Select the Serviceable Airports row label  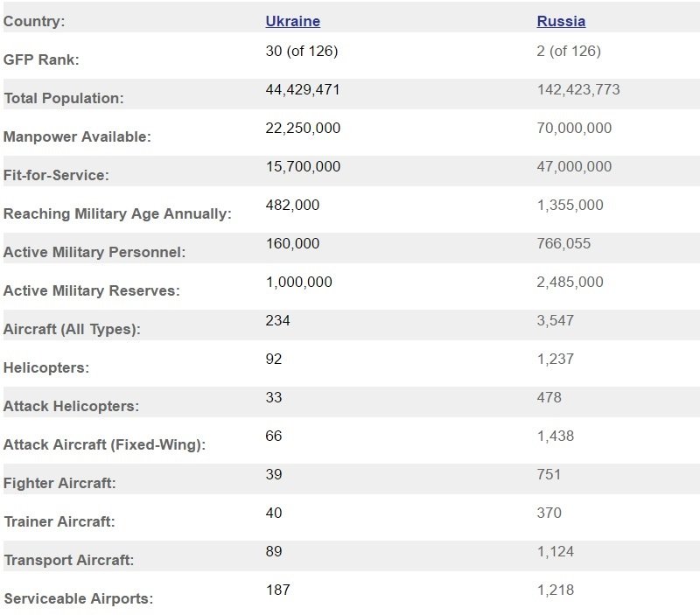(x=78, y=599)
